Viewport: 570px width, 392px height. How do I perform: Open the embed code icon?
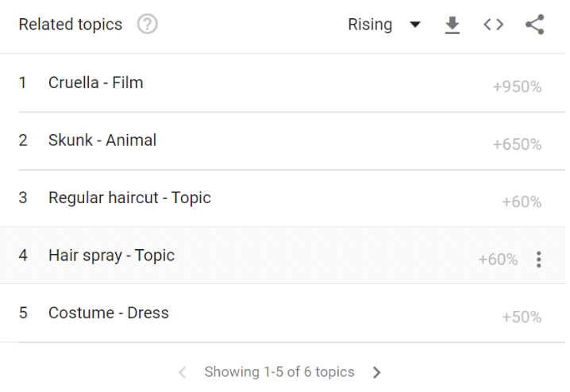point(493,25)
